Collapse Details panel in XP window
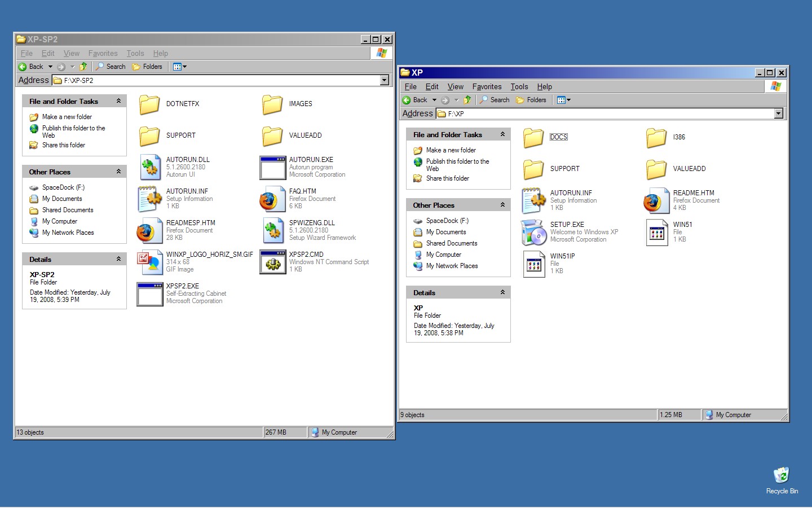This screenshot has width=812, height=508. [x=502, y=292]
